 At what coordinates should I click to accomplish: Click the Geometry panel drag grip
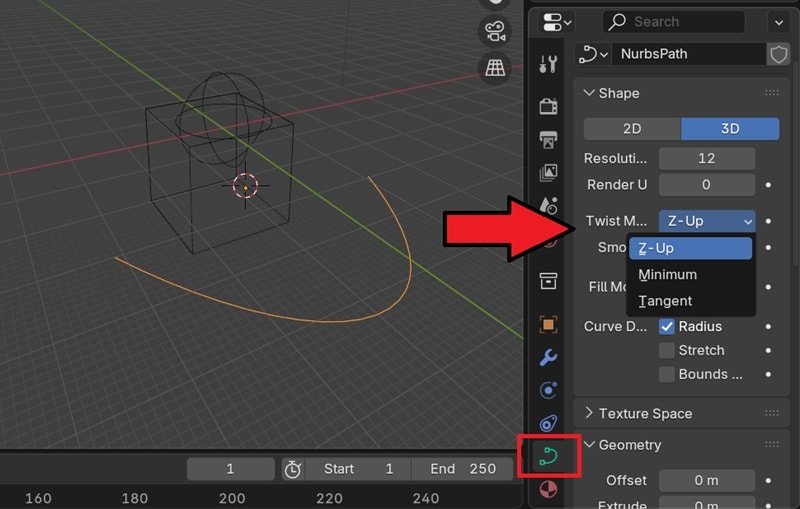click(x=771, y=445)
